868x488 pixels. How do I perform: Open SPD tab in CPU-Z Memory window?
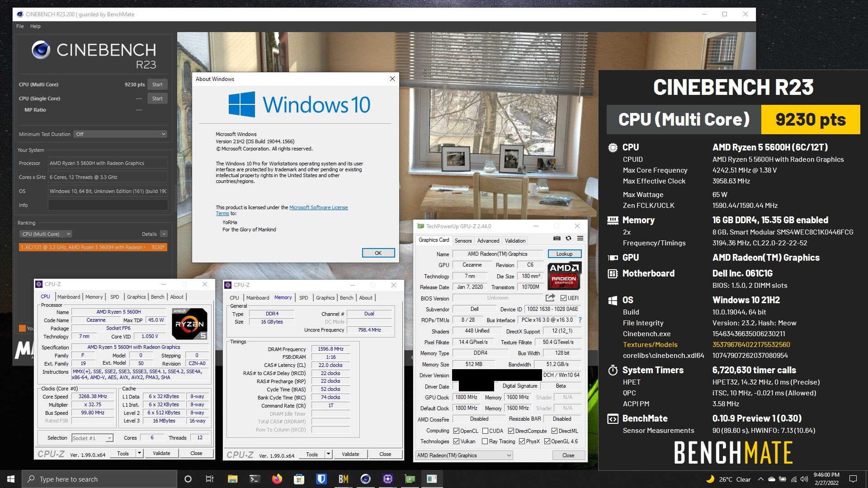(x=304, y=298)
